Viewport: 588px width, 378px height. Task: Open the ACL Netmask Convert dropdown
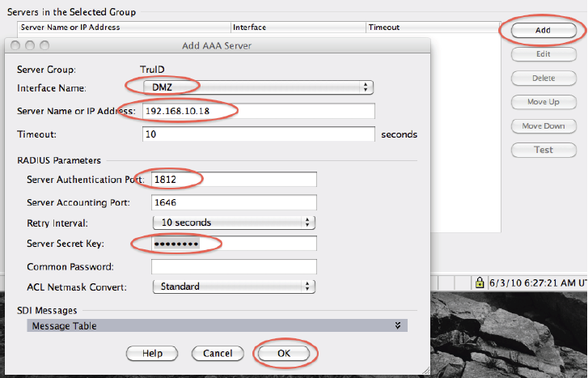(x=234, y=286)
